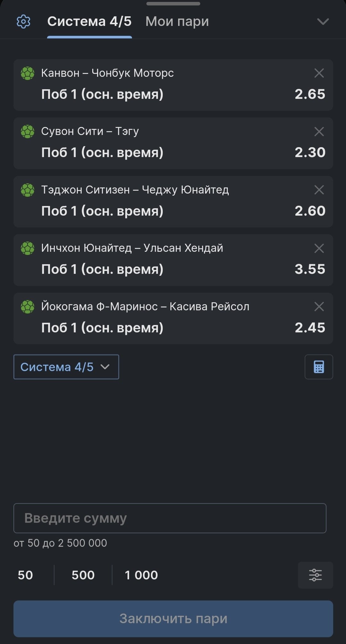Screen dimensions: 346x644
Task: Choose quick stake amount 50
Action: click(x=25, y=575)
